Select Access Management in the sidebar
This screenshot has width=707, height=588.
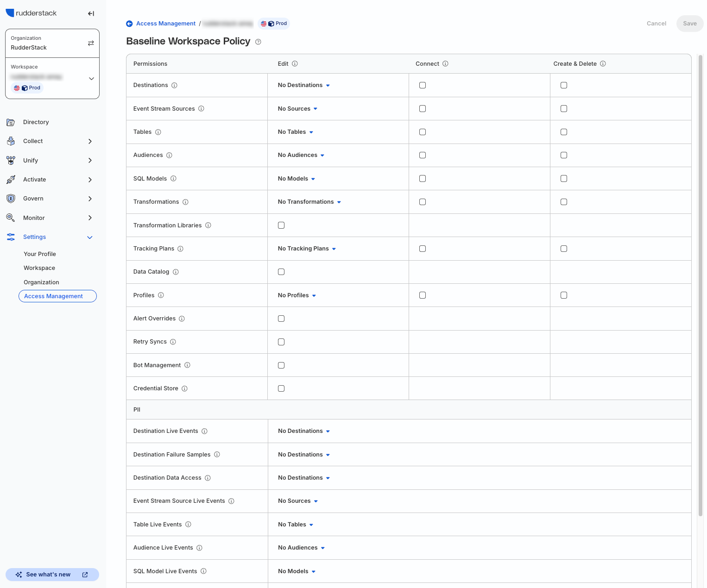[57, 296]
